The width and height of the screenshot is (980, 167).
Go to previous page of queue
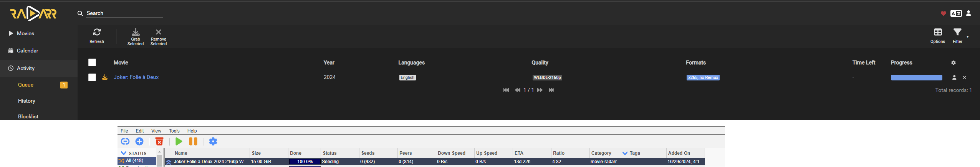pyautogui.click(x=518, y=90)
